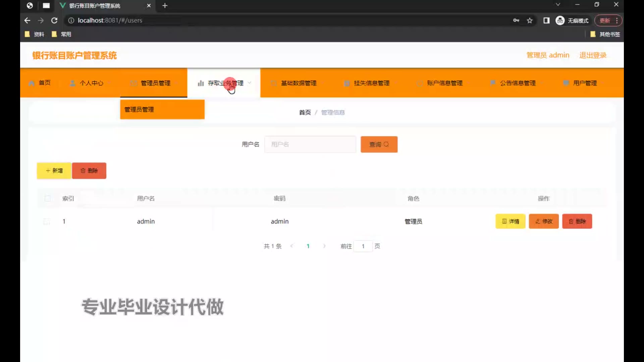The height and width of the screenshot is (362, 644).
Task: Open 修改 for the admin row
Action: point(544,221)
